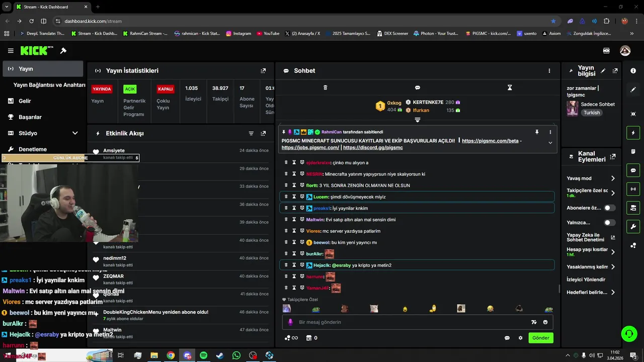Click the hourglass icon under Sohbet header

(510, 87)
